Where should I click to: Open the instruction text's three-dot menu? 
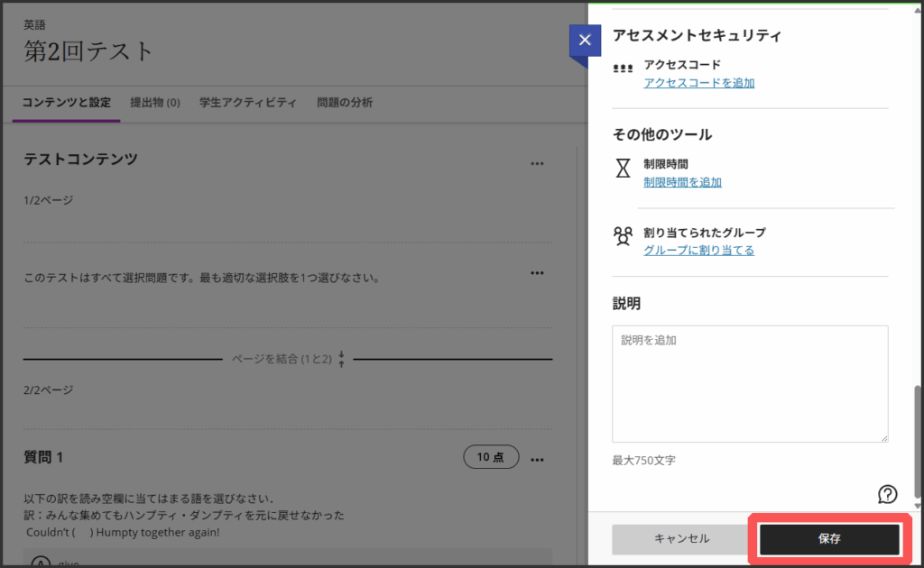538,272
